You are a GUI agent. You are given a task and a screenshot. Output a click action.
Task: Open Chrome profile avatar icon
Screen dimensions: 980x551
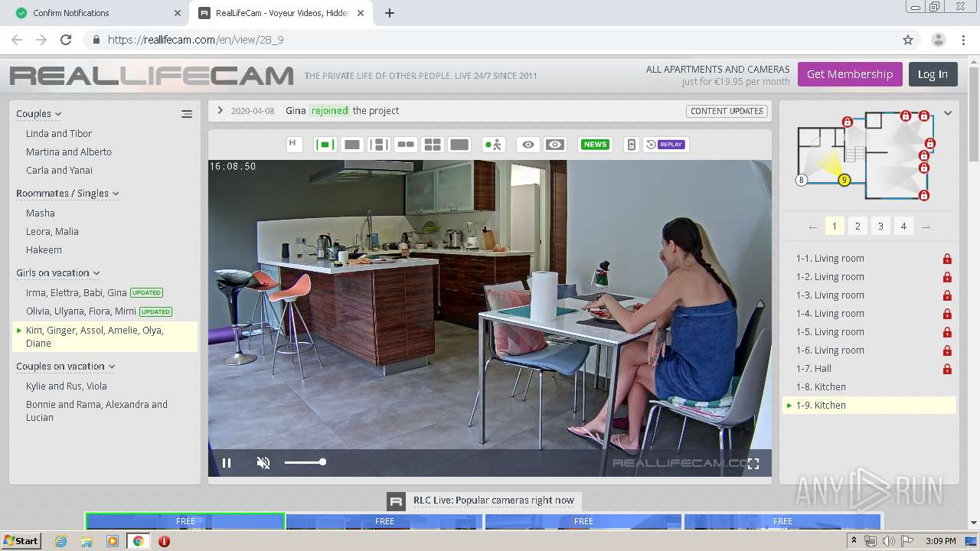point(938,40)
